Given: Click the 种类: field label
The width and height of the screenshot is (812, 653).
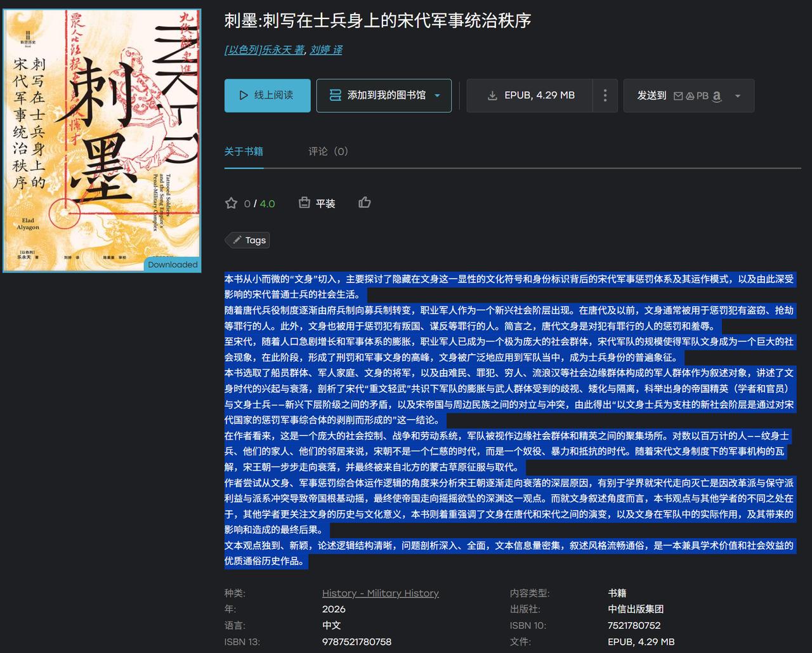Looking at the screenshot, I should (x=235, y=593).
